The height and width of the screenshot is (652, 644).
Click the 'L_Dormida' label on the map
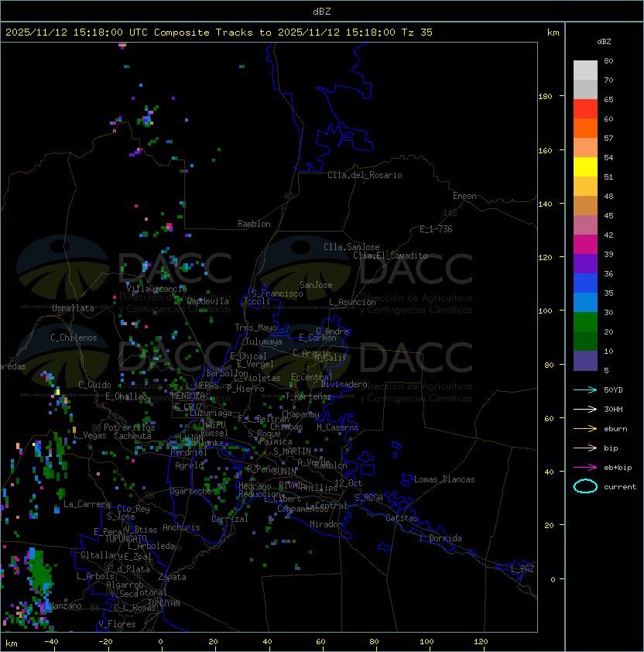[x=440, y=538]
